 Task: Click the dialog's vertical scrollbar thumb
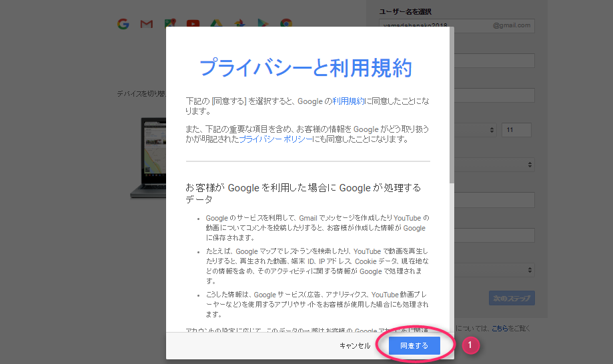pyautogui.click(x=452, y=105)
